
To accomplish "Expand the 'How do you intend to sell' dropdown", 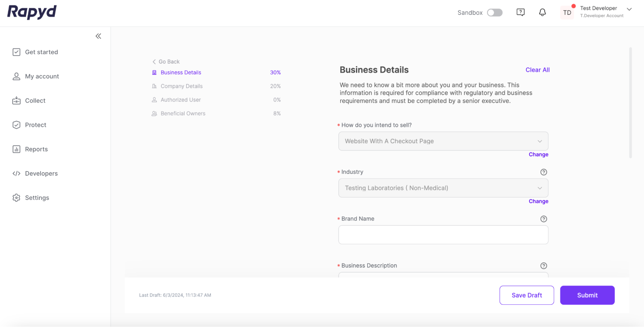I will [443, 141].
